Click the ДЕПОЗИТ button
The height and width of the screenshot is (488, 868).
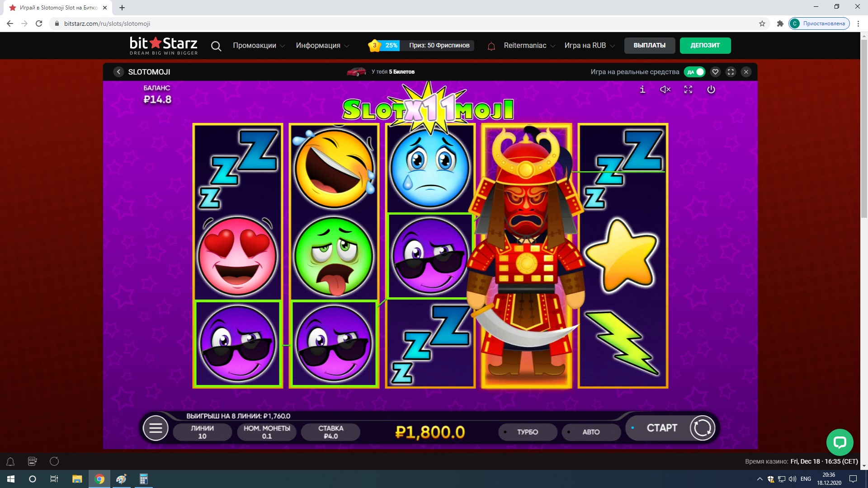pyautogui.click(x=705, y=46)
